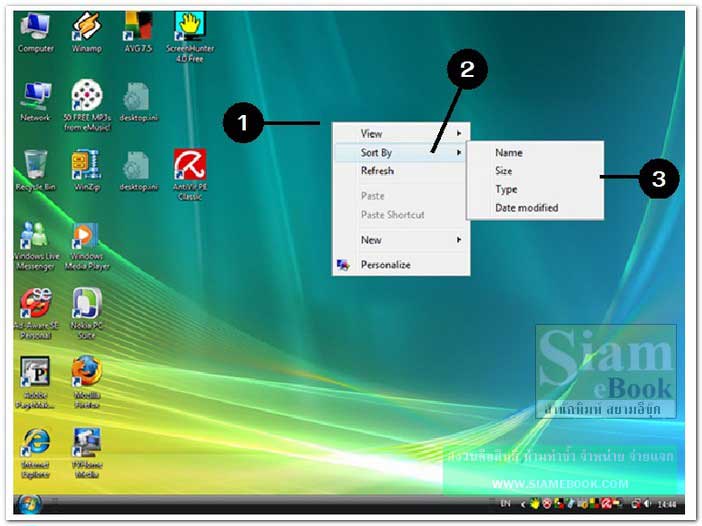The height and width of the screenshot is (526, 702).
Task: Select the AntiVir PE Classic icon
Action: tap(190, 175)
